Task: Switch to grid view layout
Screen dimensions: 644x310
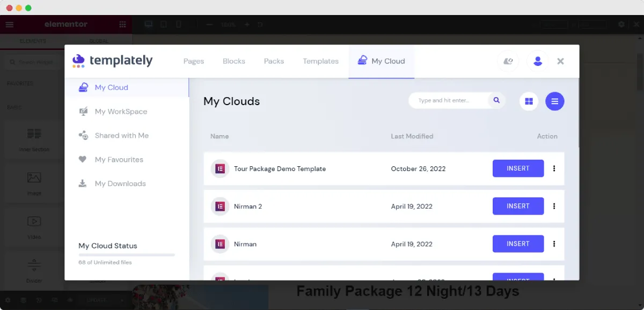Action: pyautogui.click(x=529, y=101)
